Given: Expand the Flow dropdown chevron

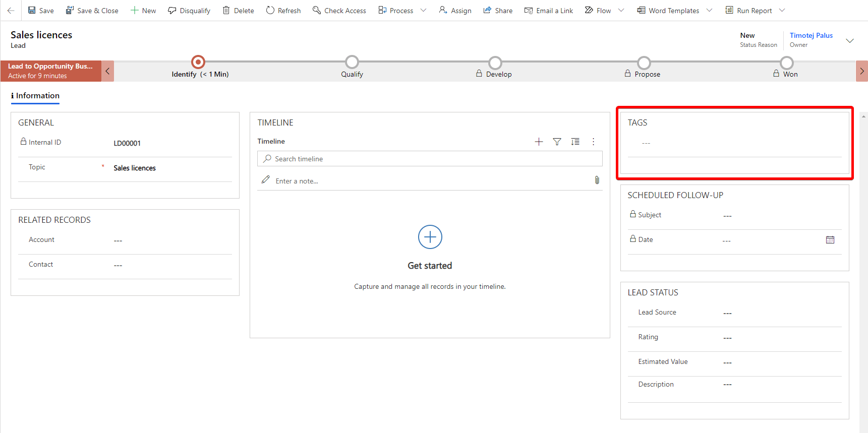Looking at the screenshot, I should point(621,10).
